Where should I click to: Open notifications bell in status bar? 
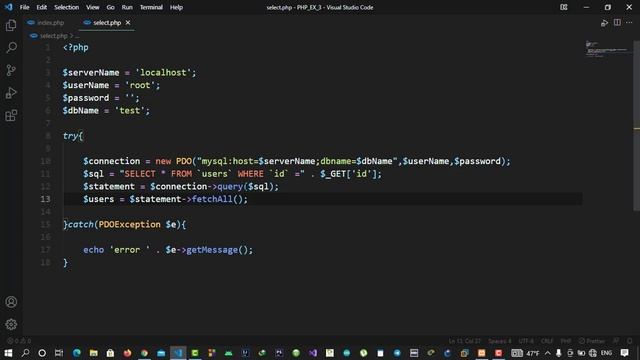[x=630, y=341]
